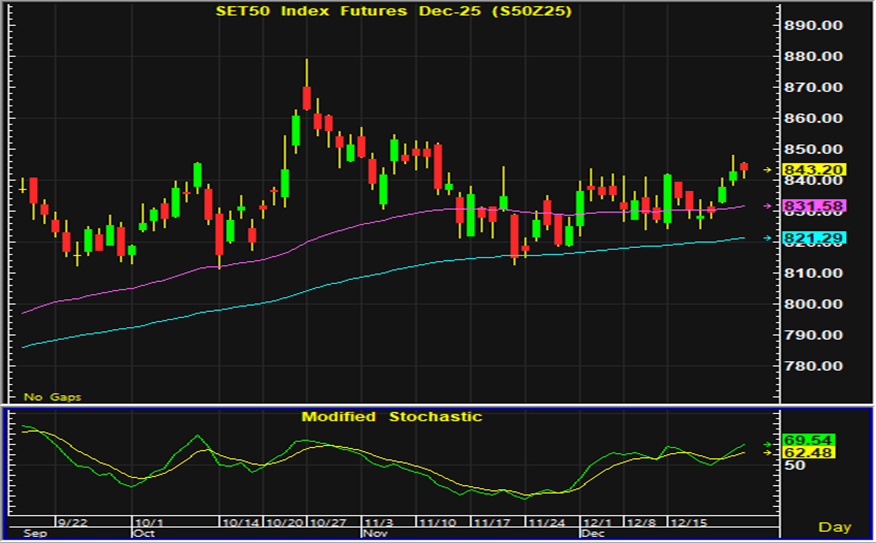Click the 10/20 date on the time axis
Image resolution: width=876 pixels, height=543 pixels.
pyautogui.click(x=288, y=523)
